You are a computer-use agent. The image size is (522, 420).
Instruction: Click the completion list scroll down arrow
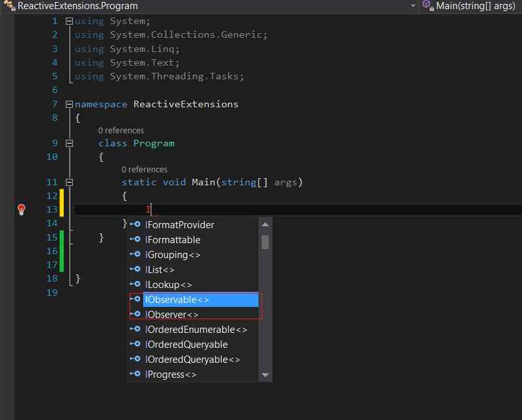(265, 374)
